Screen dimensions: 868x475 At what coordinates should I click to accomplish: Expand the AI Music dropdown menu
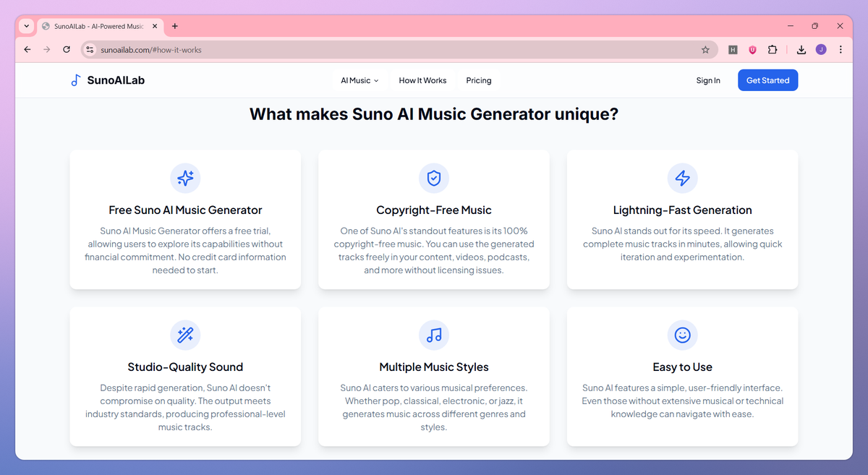[359, 80]
